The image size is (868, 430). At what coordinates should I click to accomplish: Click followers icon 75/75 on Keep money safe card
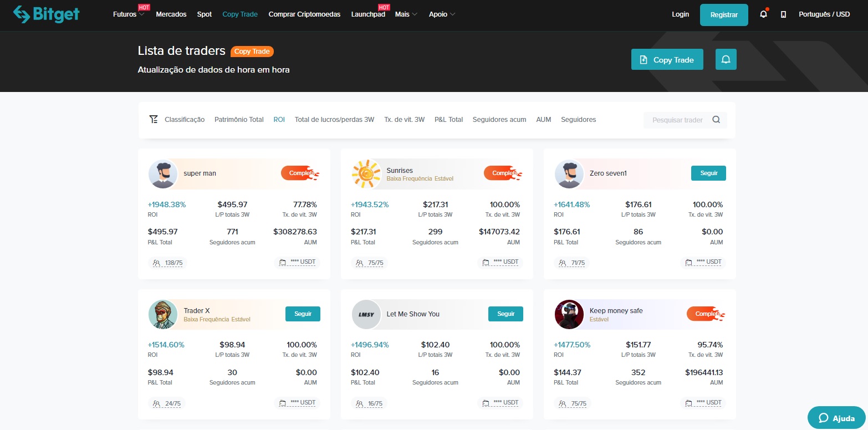point(563,403)
